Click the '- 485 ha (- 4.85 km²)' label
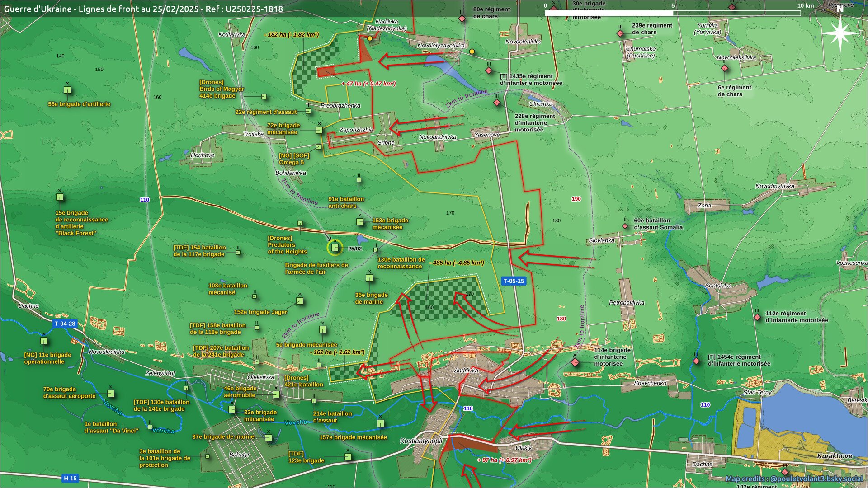The width and height of the screenshot is (868, 488). click(457, 263)
